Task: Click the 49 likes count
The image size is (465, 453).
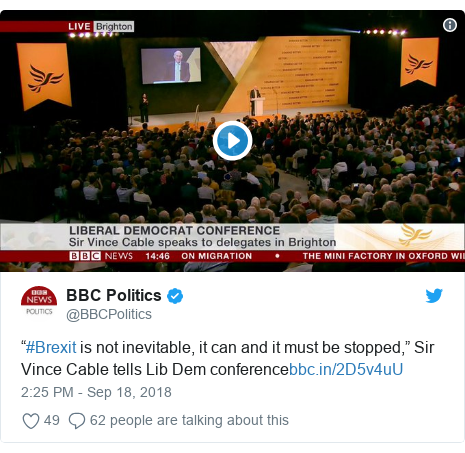Action: [52, 420]
